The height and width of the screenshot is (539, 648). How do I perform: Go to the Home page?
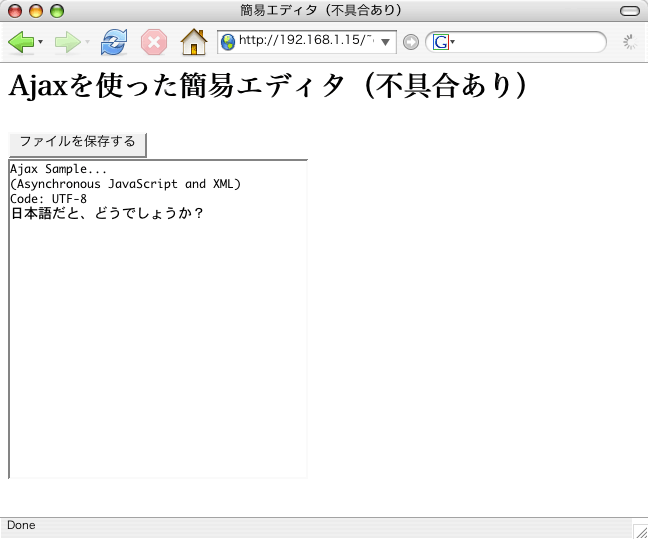click(x=194, y=42)
